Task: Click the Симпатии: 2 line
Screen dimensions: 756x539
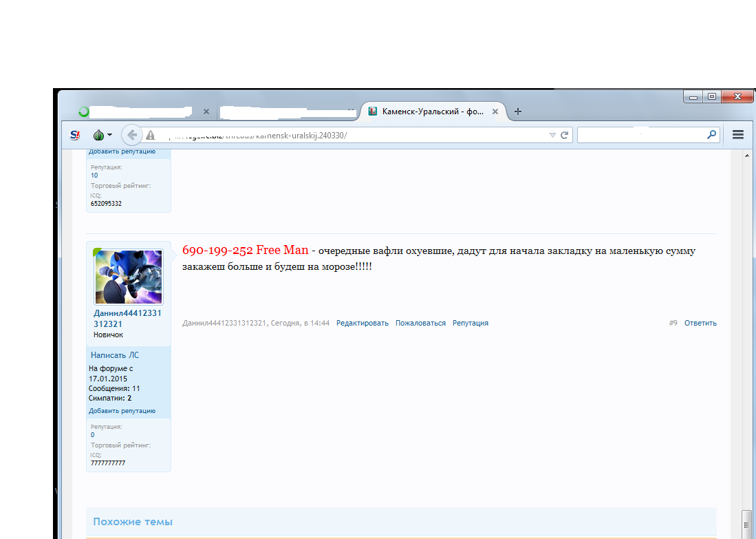Action: pyautogui.click(x=110, y=398)
